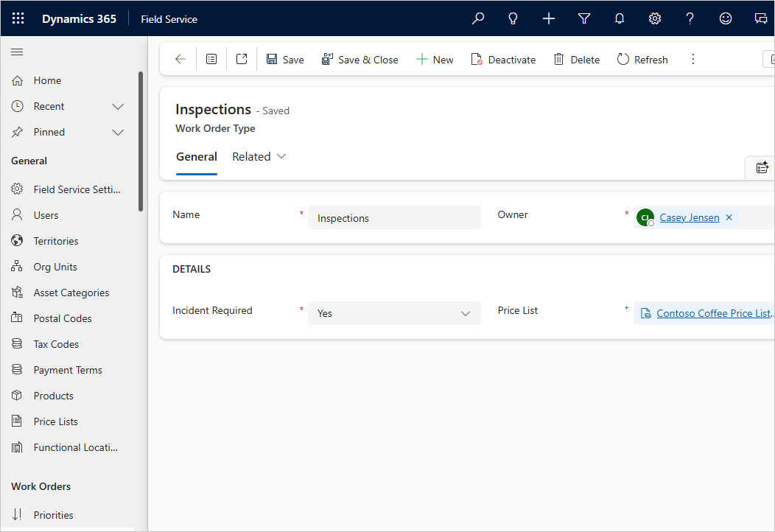Open record in new window icon

point(242,60)
